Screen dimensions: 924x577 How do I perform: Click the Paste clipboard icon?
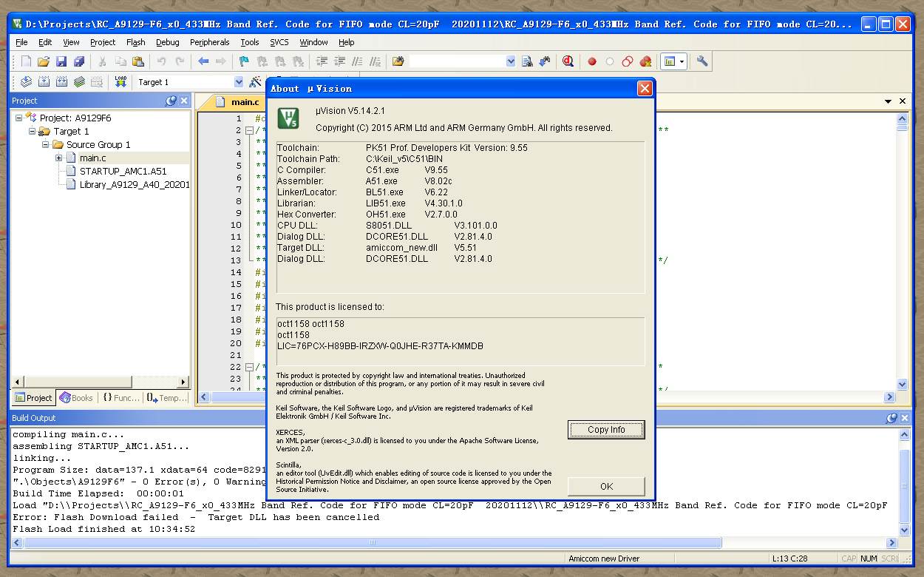pos(138,61)
